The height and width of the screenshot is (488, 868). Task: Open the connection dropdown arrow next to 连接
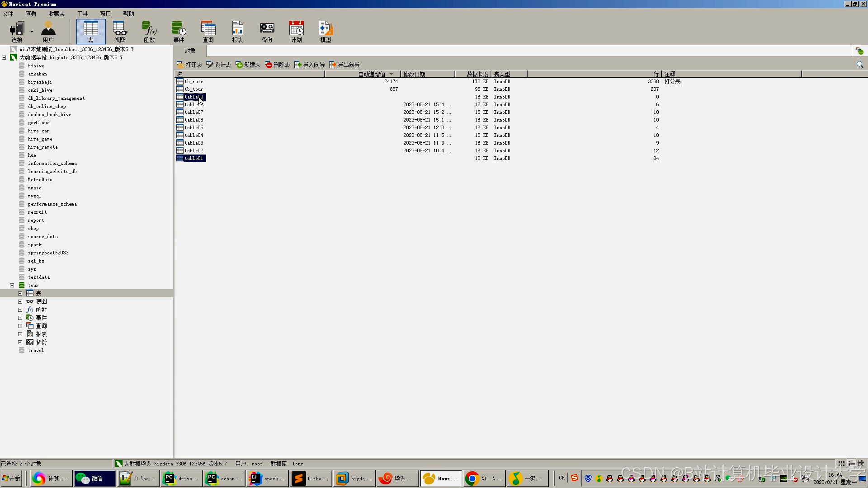[32, 32]
